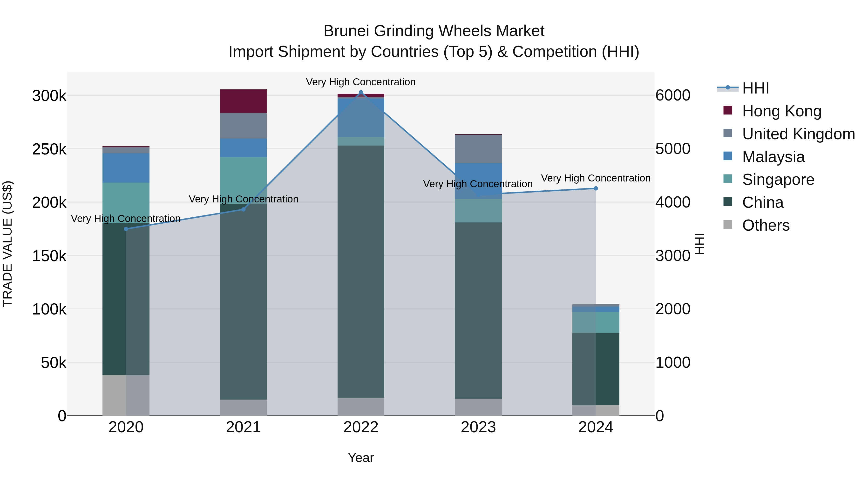
Task: Toggle the Others legend entry
Action: [756, 225]
